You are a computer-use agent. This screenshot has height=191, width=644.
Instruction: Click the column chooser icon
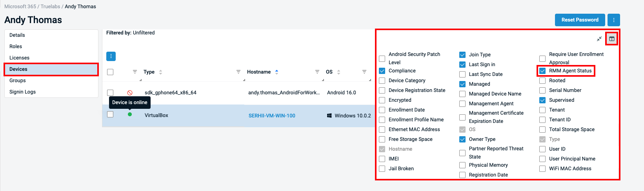pyautogui.click(x=611, y=39)
